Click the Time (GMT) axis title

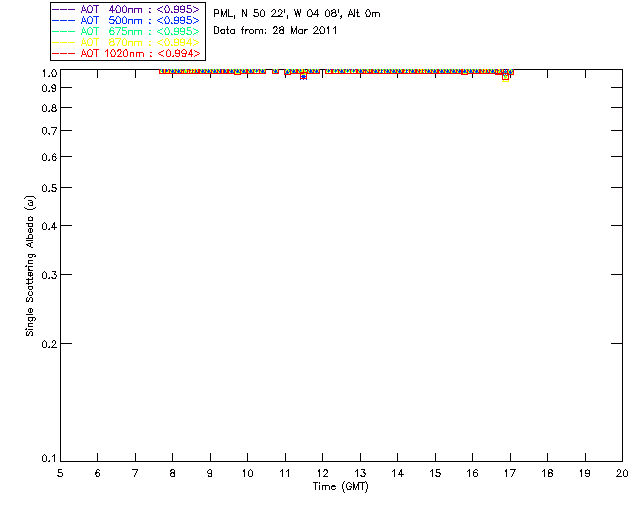[340, 486]
